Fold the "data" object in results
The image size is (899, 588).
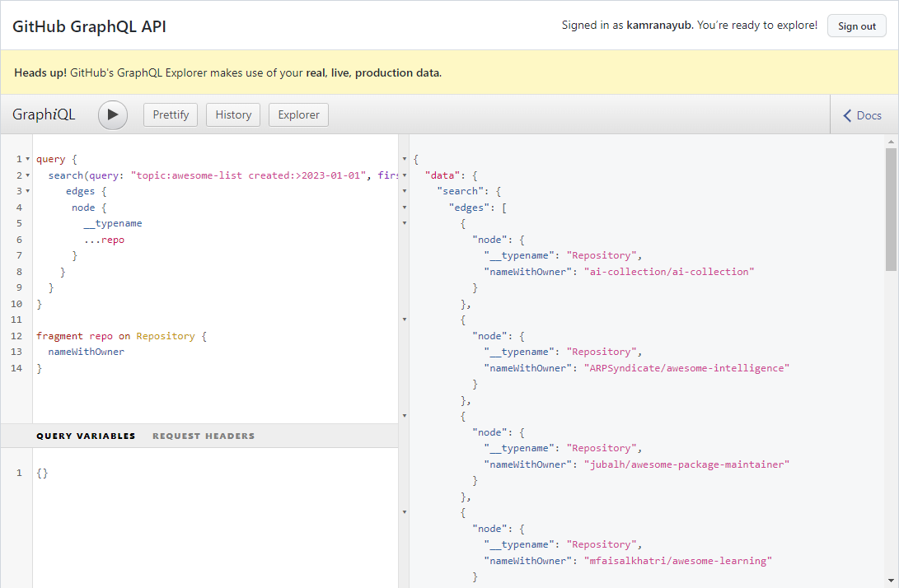tap(405, 175)
